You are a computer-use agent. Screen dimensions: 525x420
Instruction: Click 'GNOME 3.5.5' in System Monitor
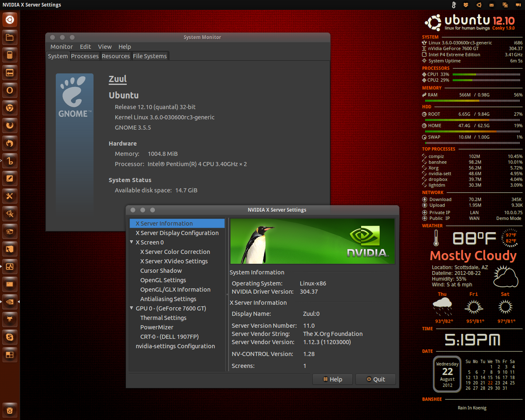[x=133, y=128]
